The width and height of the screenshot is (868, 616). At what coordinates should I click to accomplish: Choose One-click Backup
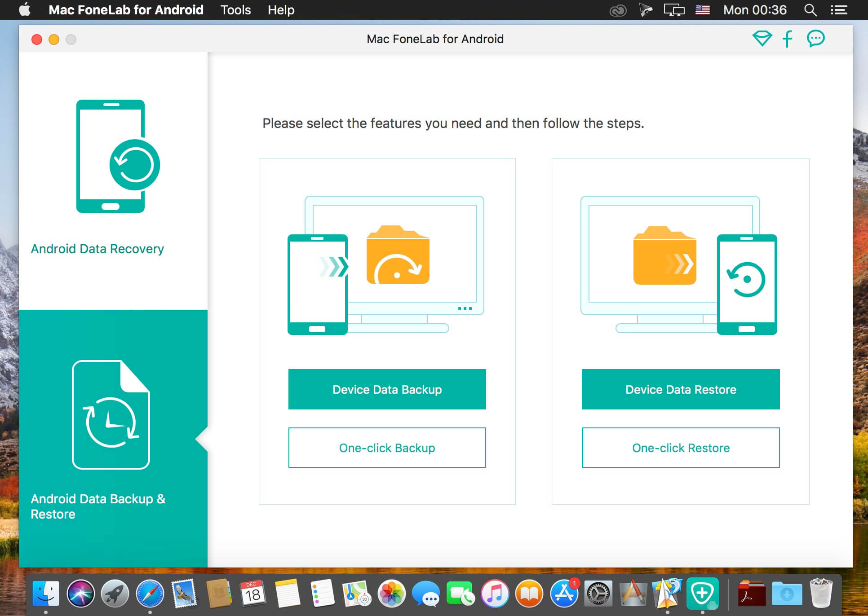click(387, 448)
